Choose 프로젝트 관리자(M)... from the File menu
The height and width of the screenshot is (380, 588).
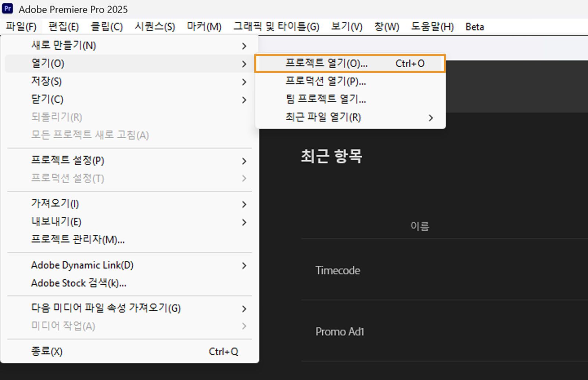tap(128, 240)
